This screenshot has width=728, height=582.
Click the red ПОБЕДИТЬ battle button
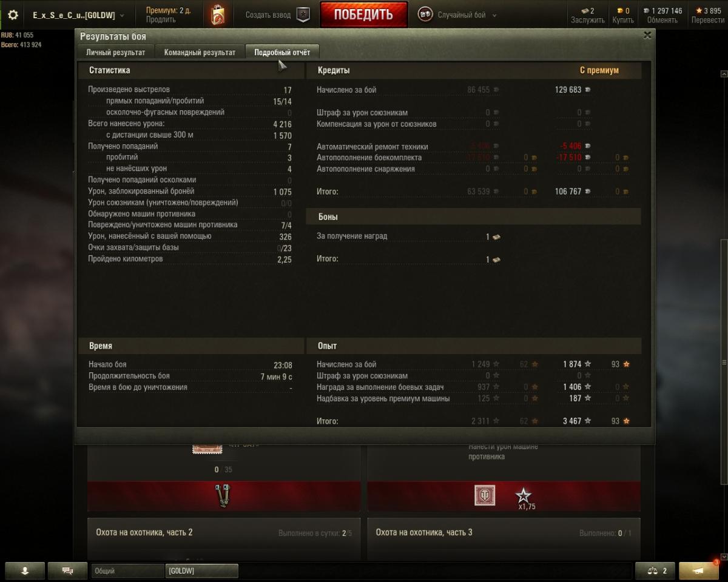click(363, 15)
